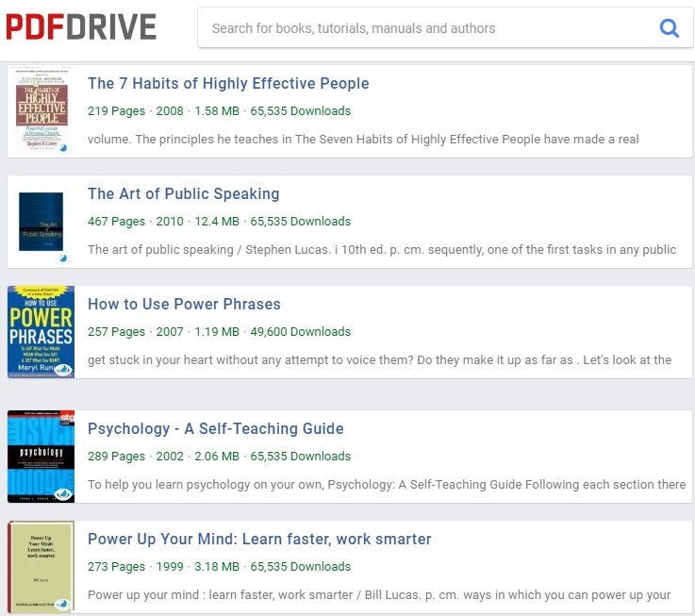Click the description mentioning Bill Lucas

[379, 594]
